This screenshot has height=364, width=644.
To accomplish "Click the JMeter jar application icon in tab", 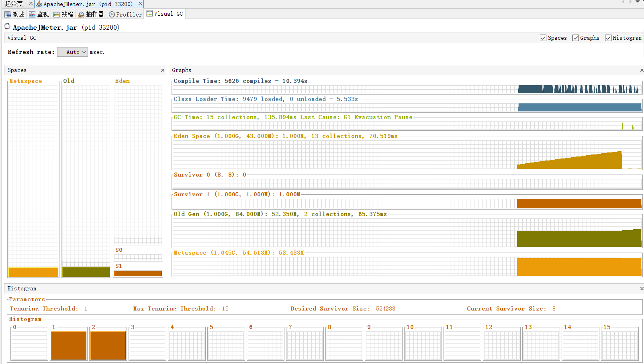I will click(39, 4).
